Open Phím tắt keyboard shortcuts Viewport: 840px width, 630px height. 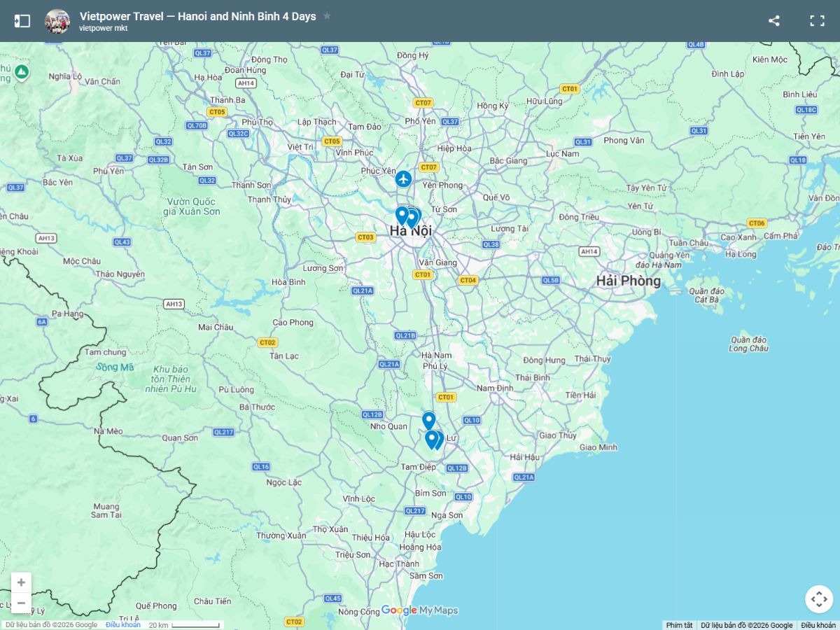pyautogui.click(x=679, y=625)
